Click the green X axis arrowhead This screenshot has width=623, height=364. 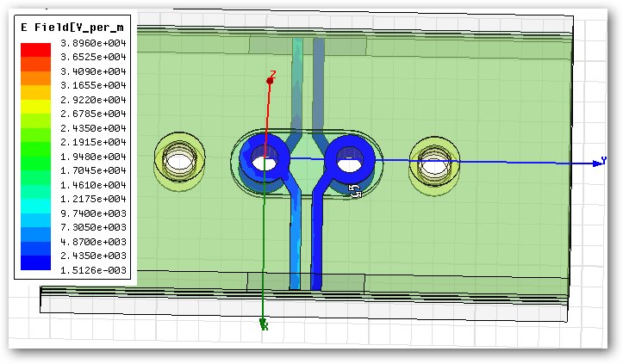pyautogui.click(x=263, y=323)
